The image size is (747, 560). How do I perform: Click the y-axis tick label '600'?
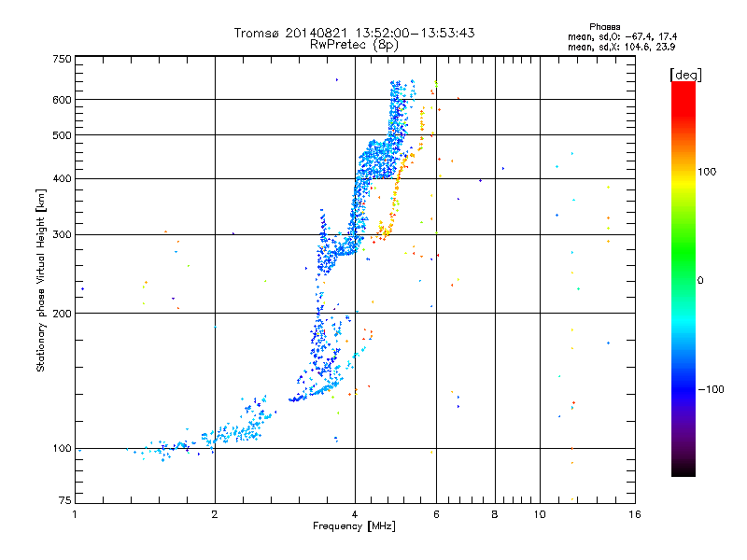[x=62, y=100]
